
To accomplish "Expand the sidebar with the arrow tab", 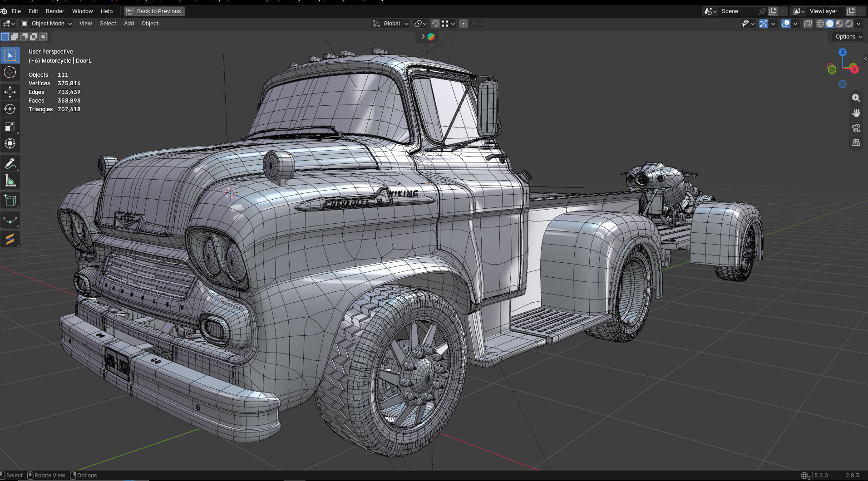I will coord(865,59).
